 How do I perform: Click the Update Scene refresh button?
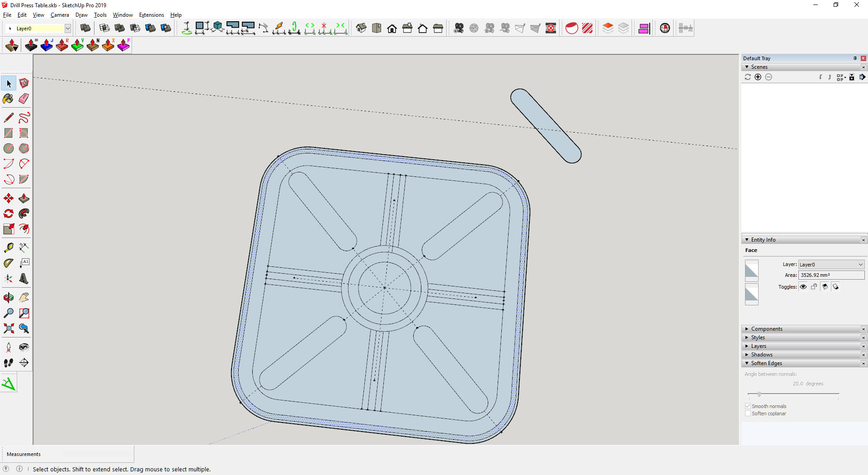[748, 77]
